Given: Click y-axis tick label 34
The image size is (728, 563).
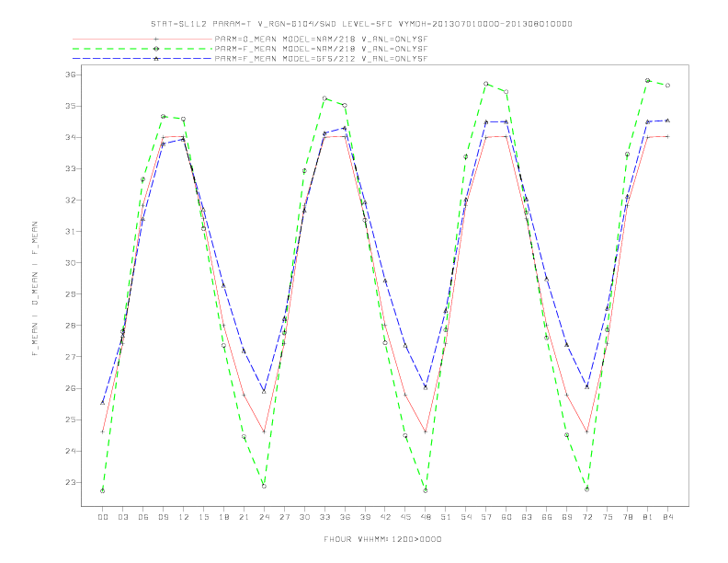Looking at the screenshot, I should click(70, 137).
